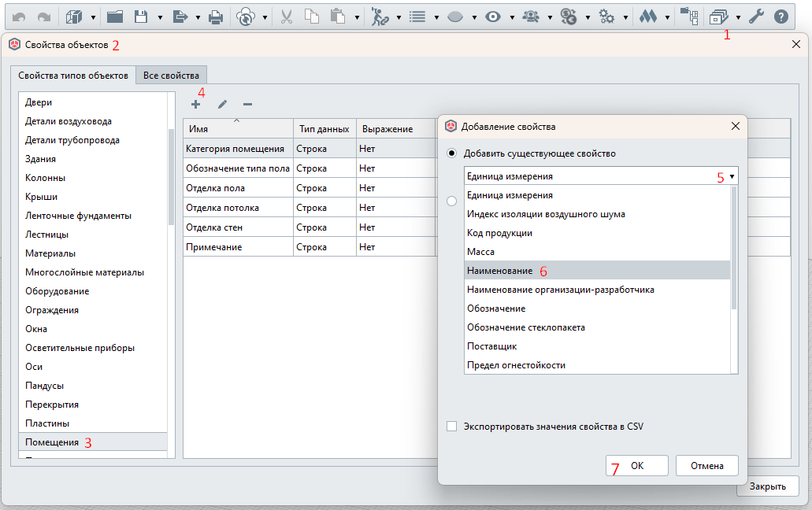Select the Категория помещения table row
812x510 pixels.
tap(310, 149)
